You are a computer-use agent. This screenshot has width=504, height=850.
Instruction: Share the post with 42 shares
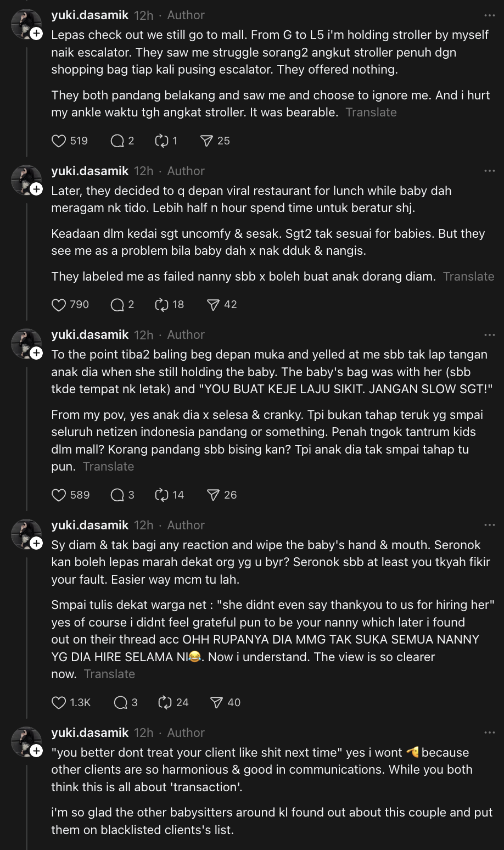point(213,305)
